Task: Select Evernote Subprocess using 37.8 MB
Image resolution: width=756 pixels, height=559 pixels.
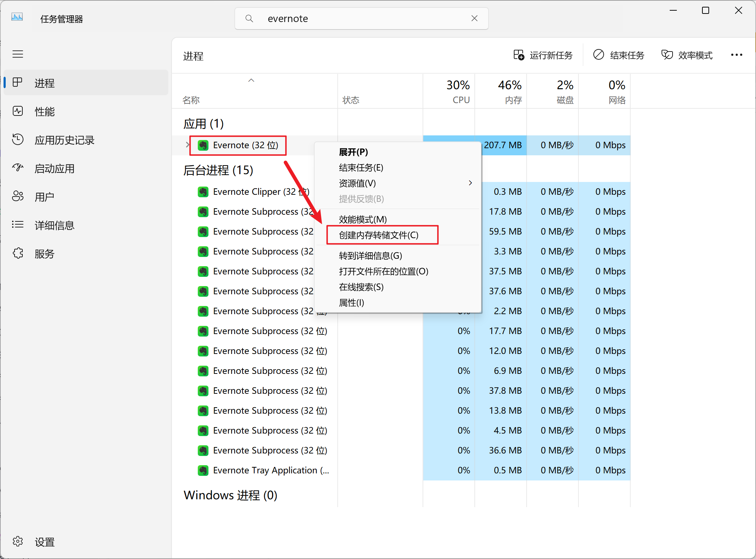Action: coord(401,391)
